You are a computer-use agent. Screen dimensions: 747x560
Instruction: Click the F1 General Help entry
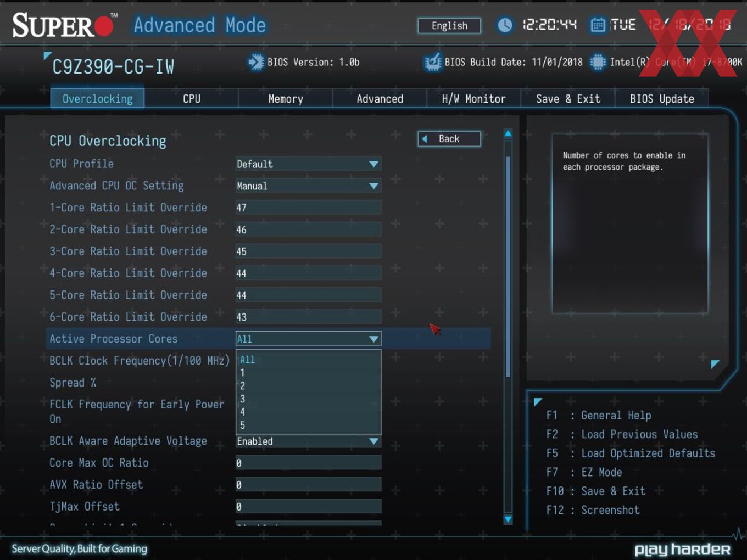pyautogui.click(x=599, y=416)
